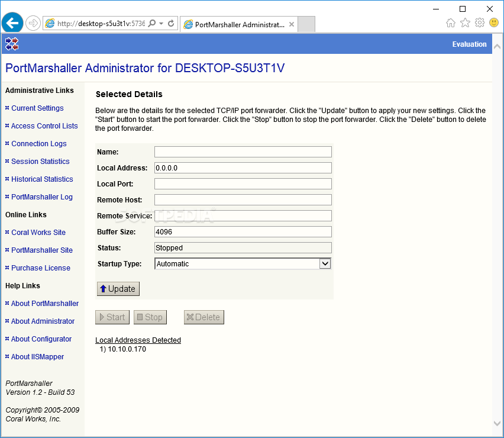Image resolution: width=504 pixels, height=438 pixels.
Task: Open Connection Logs link
Action: click(39, 143)
